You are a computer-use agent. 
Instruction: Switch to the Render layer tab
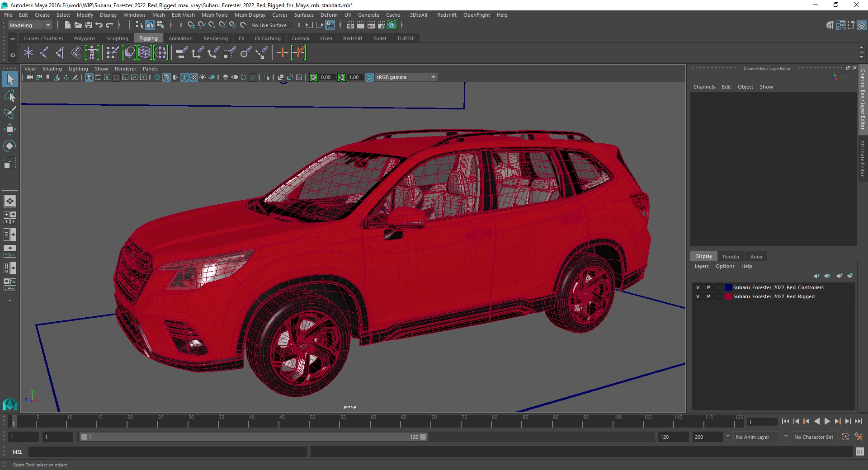[x=731, y=256]
